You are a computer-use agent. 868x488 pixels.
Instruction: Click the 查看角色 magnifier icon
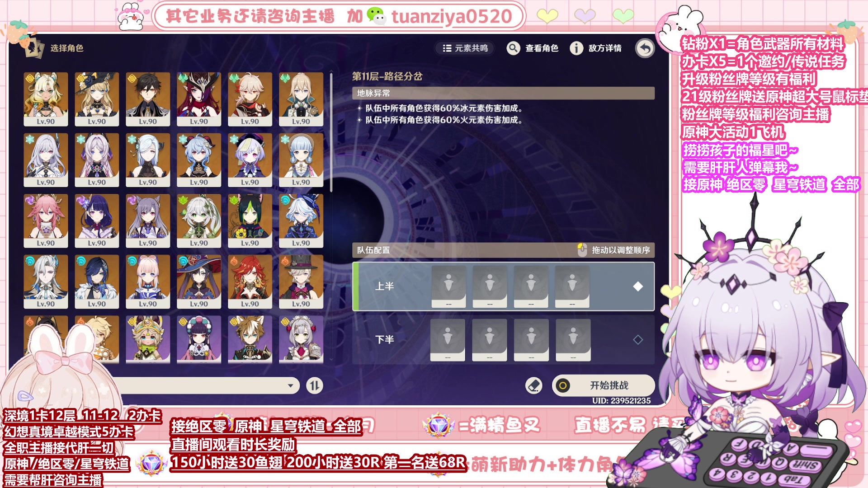[x=513, y=48]
